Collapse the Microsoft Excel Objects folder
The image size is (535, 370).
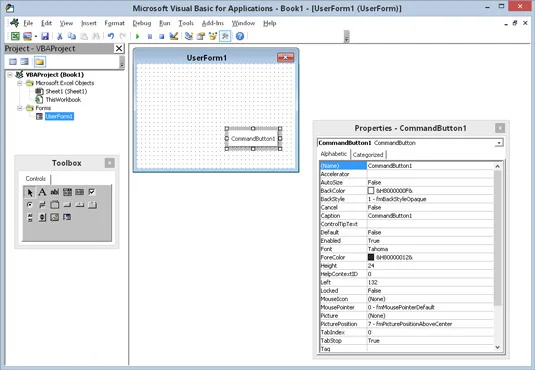tap(19, 83)
